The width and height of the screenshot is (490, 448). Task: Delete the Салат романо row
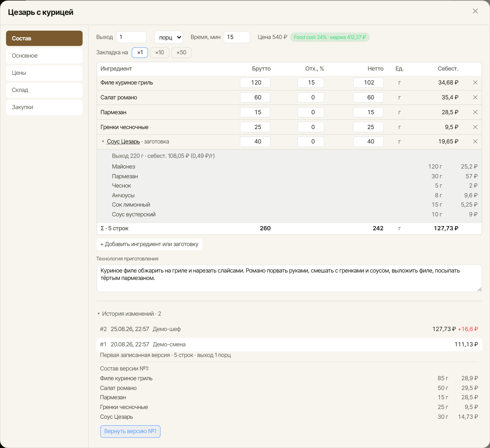(475, 97)
